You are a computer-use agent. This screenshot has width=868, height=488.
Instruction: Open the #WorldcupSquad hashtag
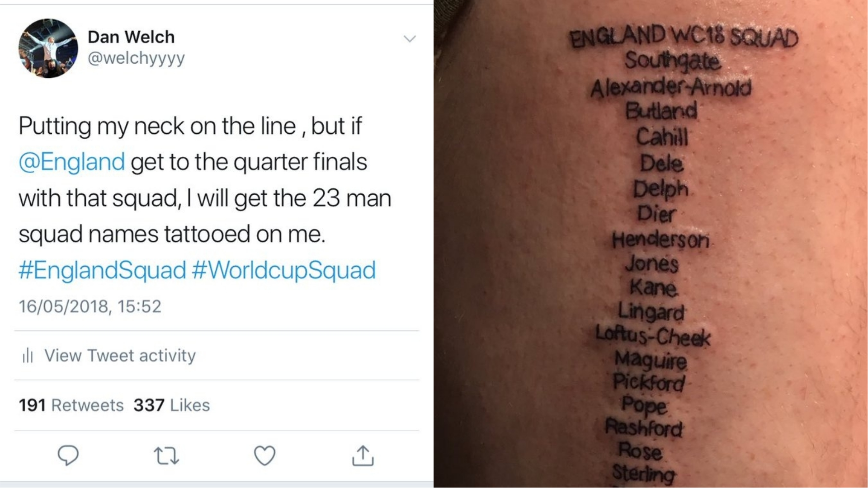point(283,270)
